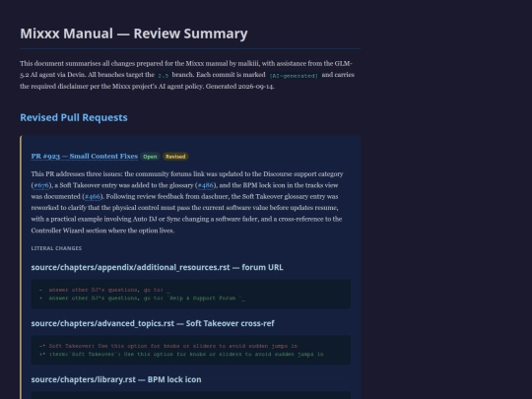The height and width of the screenshot is (399, 532).
Task: Follow the #466 issue link
Action: click(x=93, y=196)
